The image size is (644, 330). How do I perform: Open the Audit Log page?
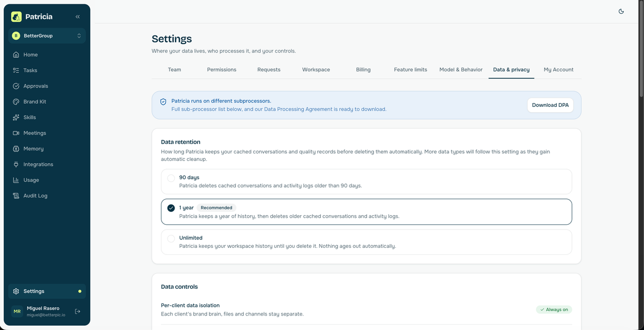(47, 196)
